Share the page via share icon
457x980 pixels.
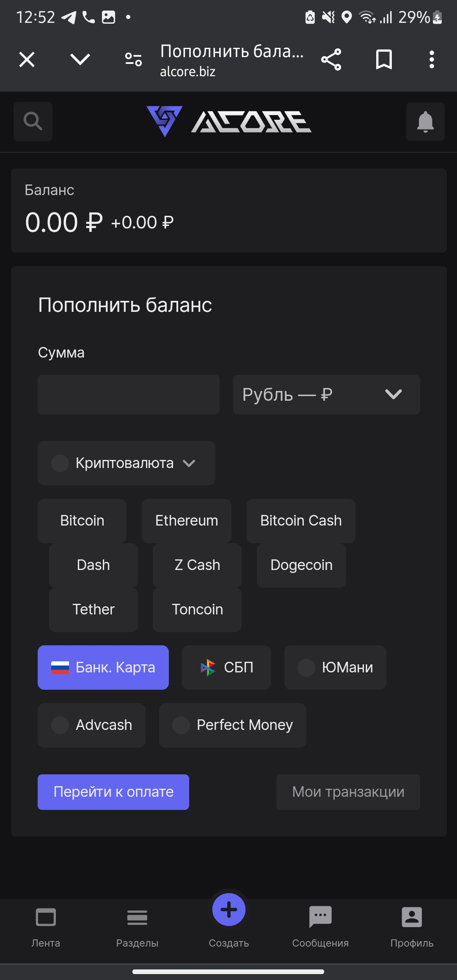[x=331, y=59]
